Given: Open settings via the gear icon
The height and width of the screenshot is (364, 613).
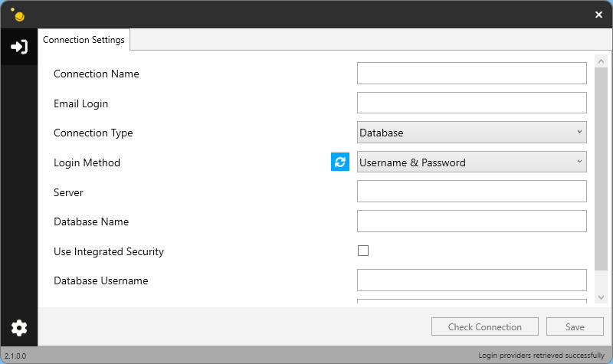Looking at the screenshot, I should tap(18, 328).
